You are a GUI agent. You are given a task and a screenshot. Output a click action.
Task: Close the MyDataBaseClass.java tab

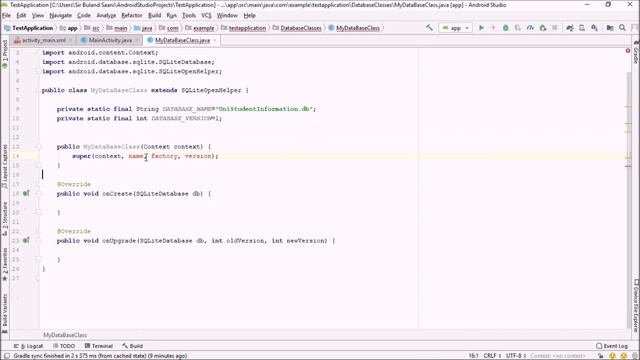tap(215, 40)
